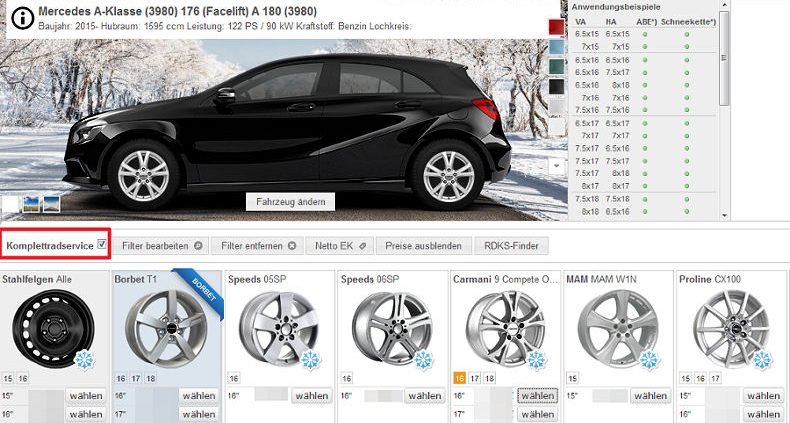Screen dimensions: 790x423
Task: Expand more car colors dropdown arrow
Action: pyautogui.click(x=557, y=165)
